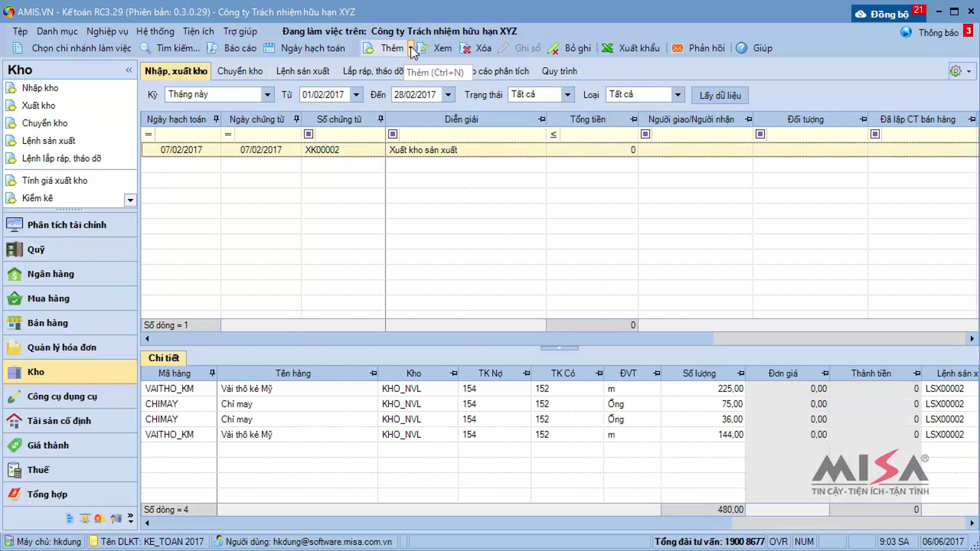Screen dimensions: 980x551
Task: Select the detail row with quantity 225,00
Action: click(x=559, y=389)
